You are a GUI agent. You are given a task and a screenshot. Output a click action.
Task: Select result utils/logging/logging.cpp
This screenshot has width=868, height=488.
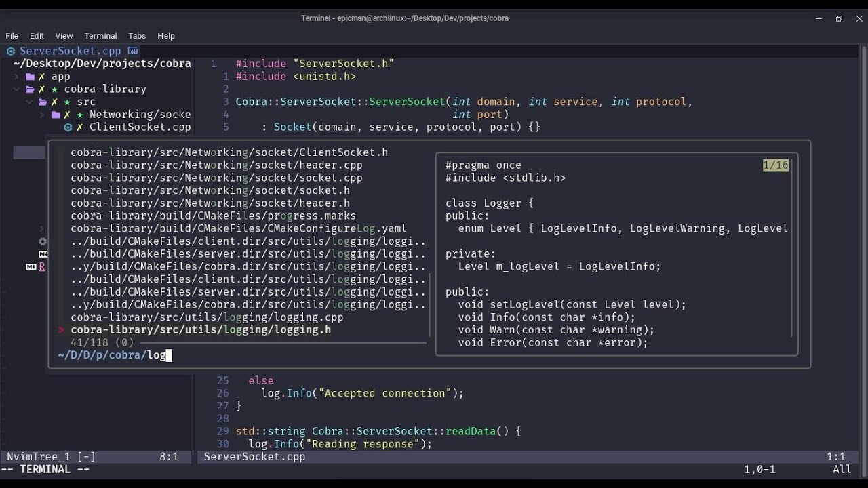(x=207, y=317)
